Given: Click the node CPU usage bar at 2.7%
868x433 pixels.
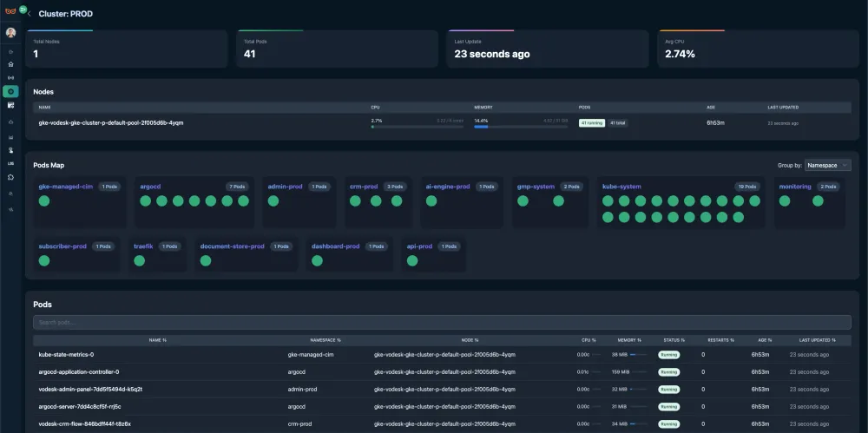Looking at the screenshot, I should (x=418, y=127).
